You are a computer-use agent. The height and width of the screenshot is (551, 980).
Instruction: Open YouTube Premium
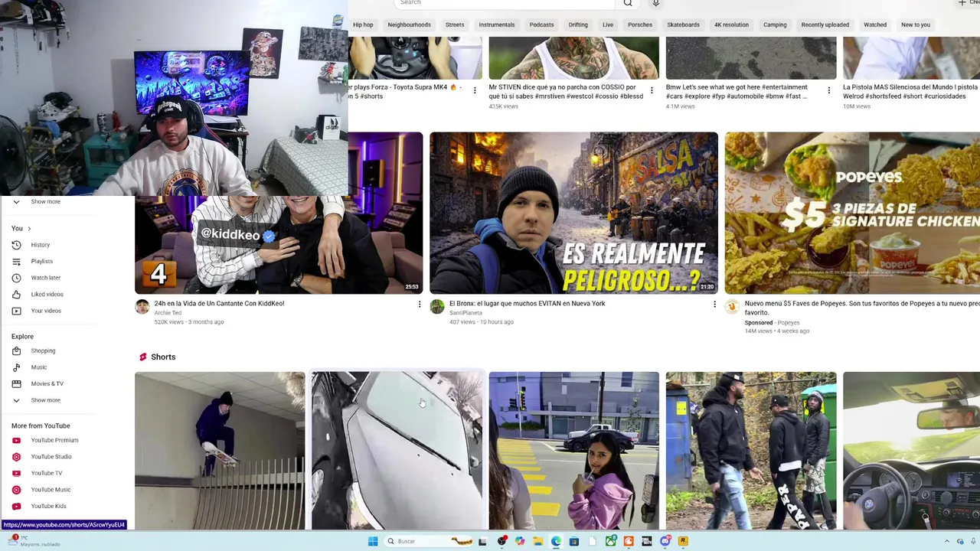(54, 440)
